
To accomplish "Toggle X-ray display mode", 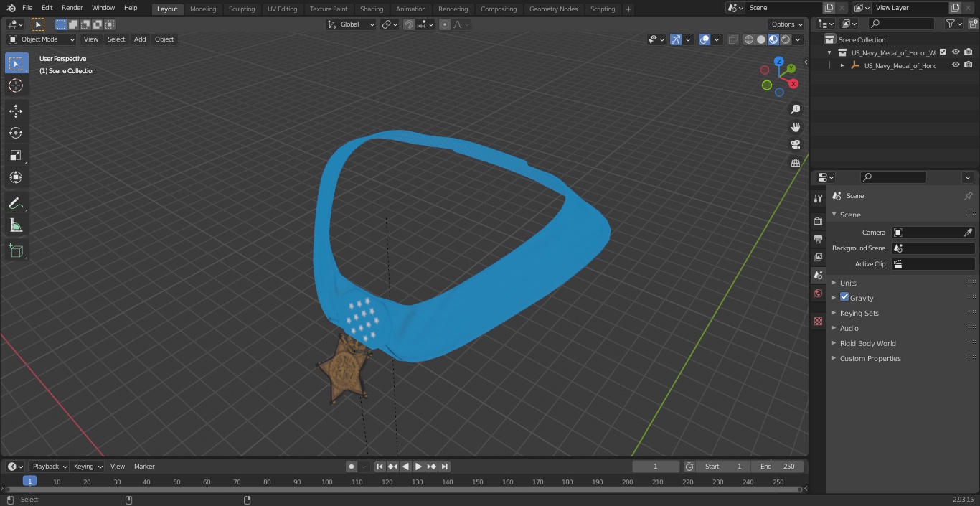I will pyautogui.click(x=732, y=39).
